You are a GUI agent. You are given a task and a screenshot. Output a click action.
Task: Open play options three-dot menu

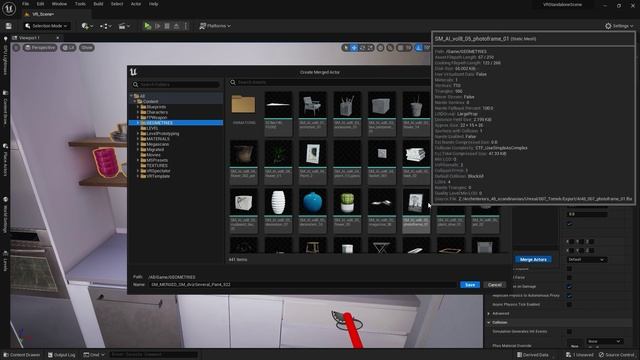[x=186, y=26]
